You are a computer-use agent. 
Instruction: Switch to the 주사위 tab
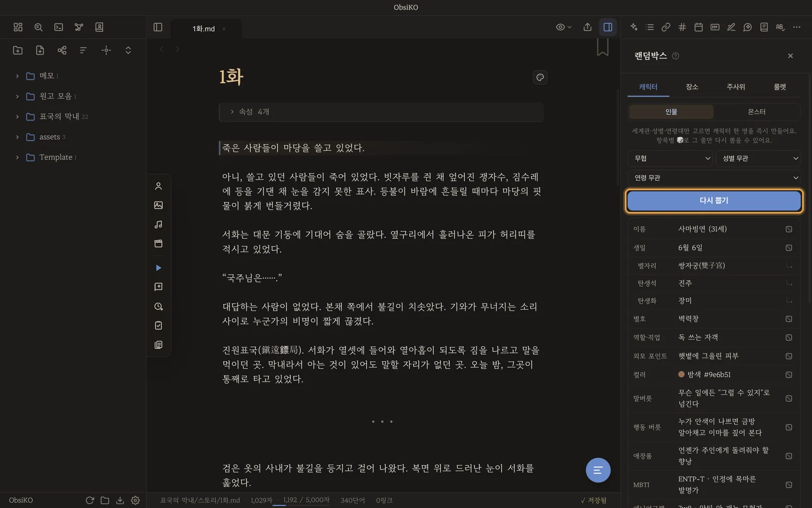[736, 87]
